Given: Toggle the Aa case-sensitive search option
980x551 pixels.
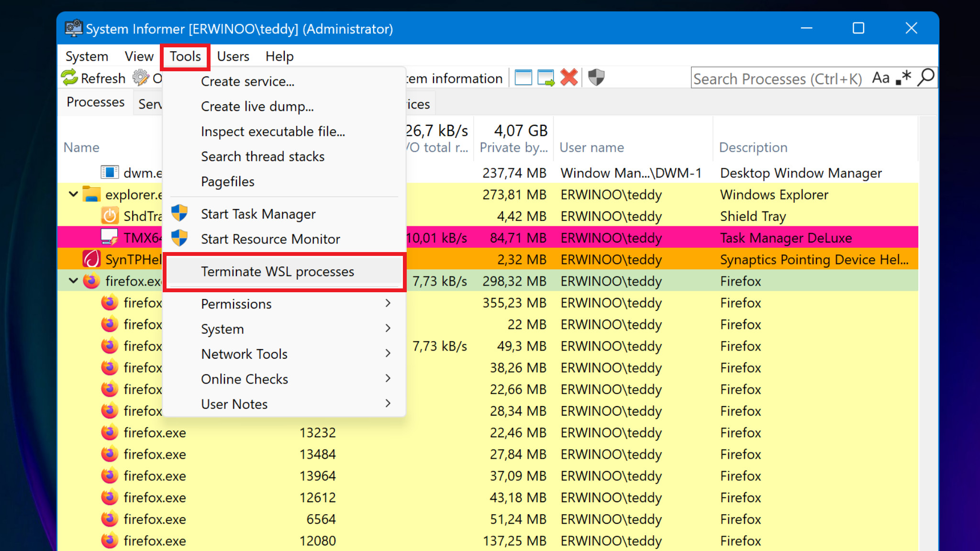Looking at the screenshot, I should click(x=880, y=77).
